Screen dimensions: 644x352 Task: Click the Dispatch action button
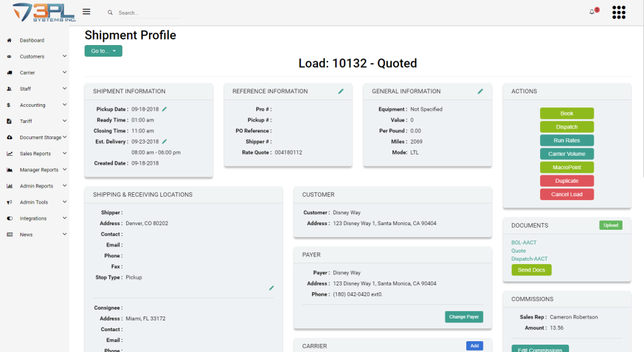(x=567, y=127)
